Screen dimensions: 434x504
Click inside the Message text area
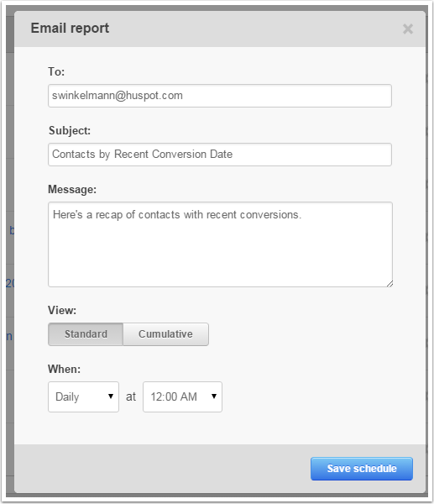tap(221, 244)
